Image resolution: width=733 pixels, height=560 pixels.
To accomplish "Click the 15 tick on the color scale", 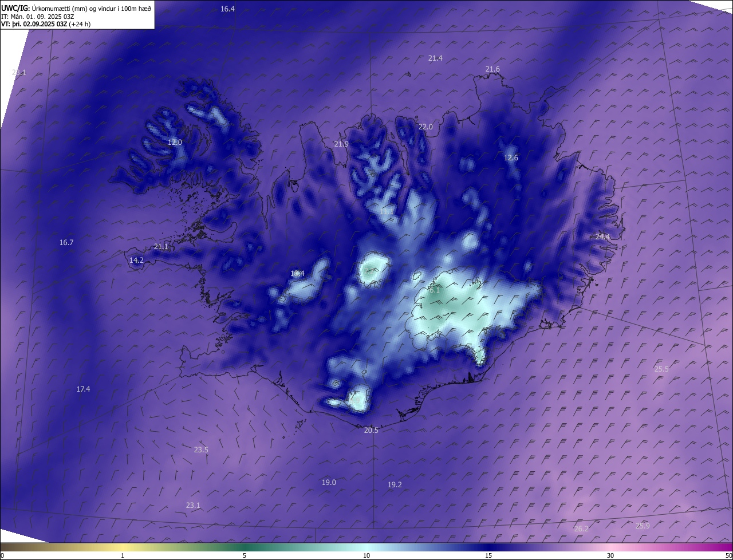I will (x=488, y=556).
